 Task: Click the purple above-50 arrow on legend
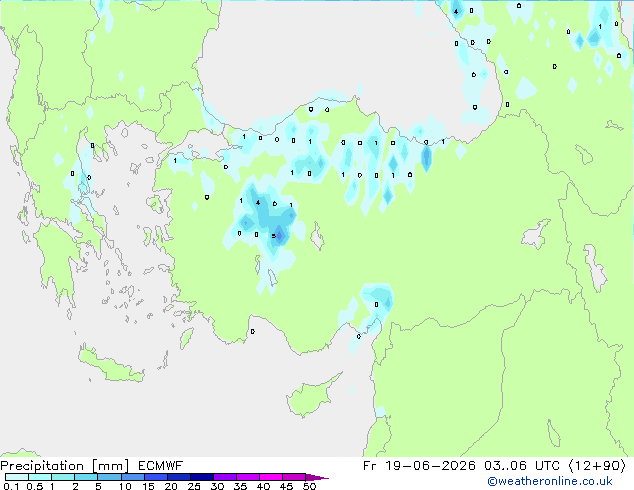tap(317, 477)
